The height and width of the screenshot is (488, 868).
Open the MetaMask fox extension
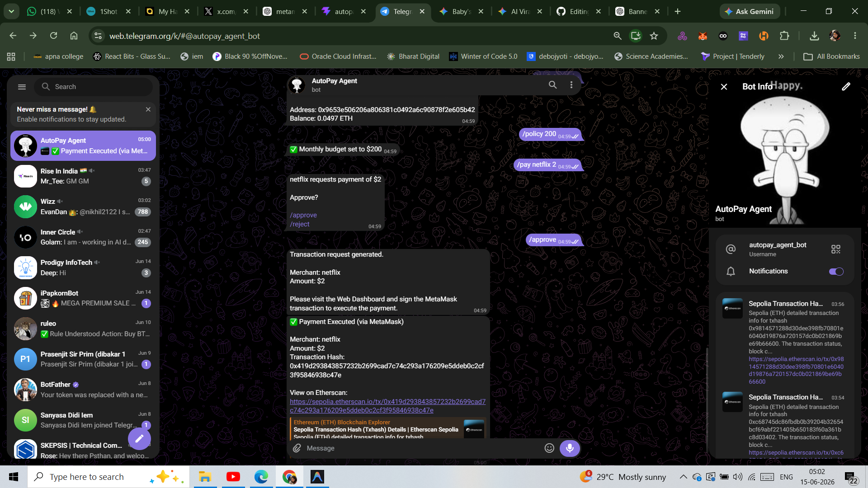(x=703, y=36)
